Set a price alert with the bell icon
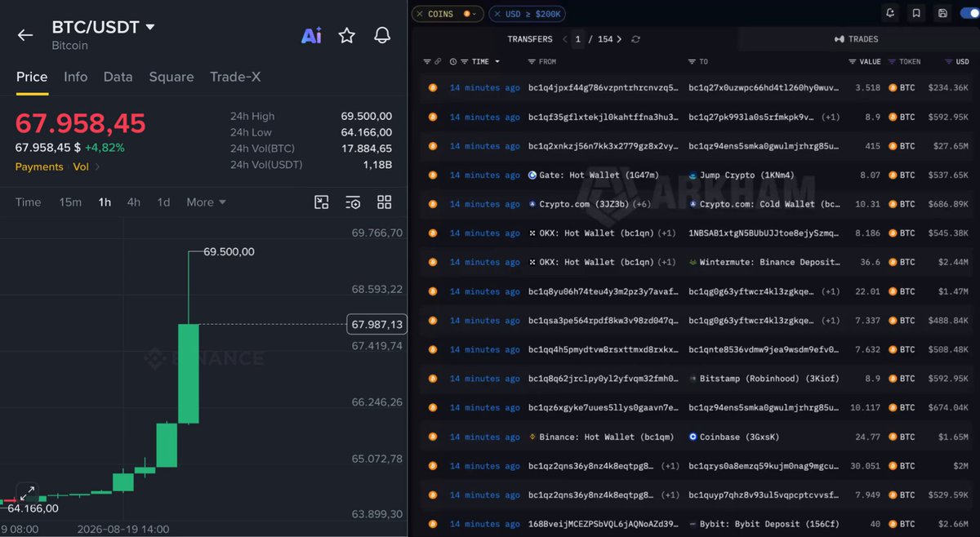 point(381,35)
